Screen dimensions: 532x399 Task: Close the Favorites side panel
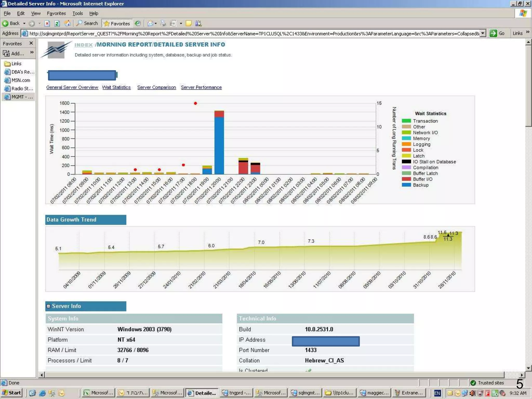(31, 43)
